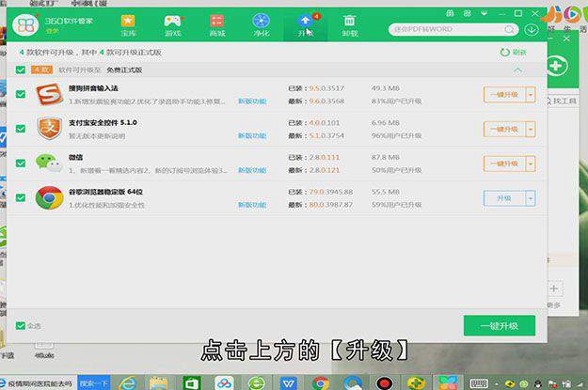Click 一键升级 for 搜狗拼音输入法
588x390 pixels.
click(x=504, y=94)
